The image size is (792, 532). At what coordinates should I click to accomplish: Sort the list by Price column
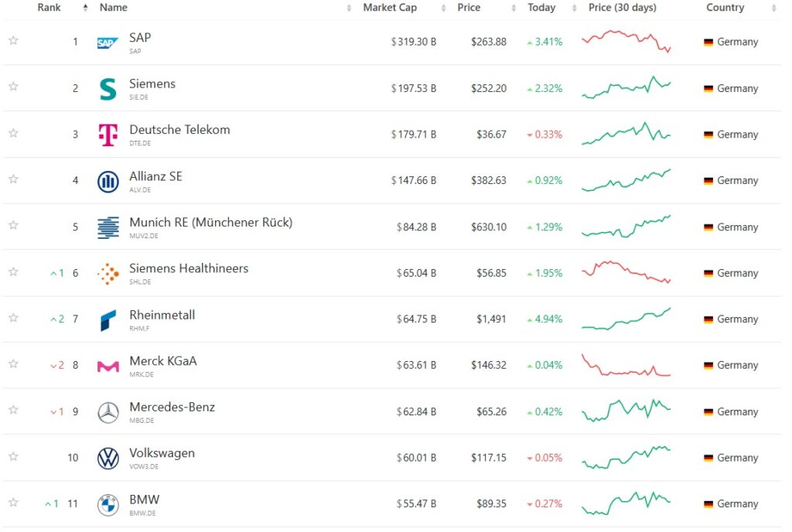(x=469, y=8)
